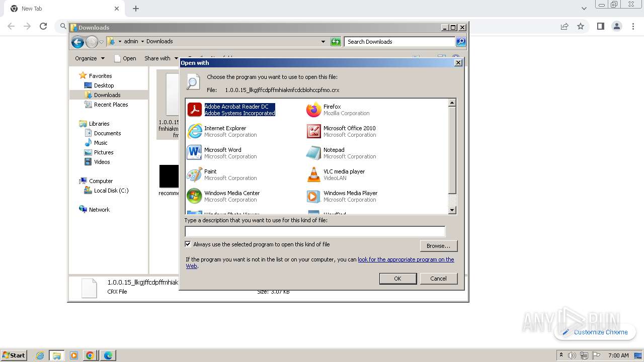Open media player taskbar icon

[x=73, y=355]
